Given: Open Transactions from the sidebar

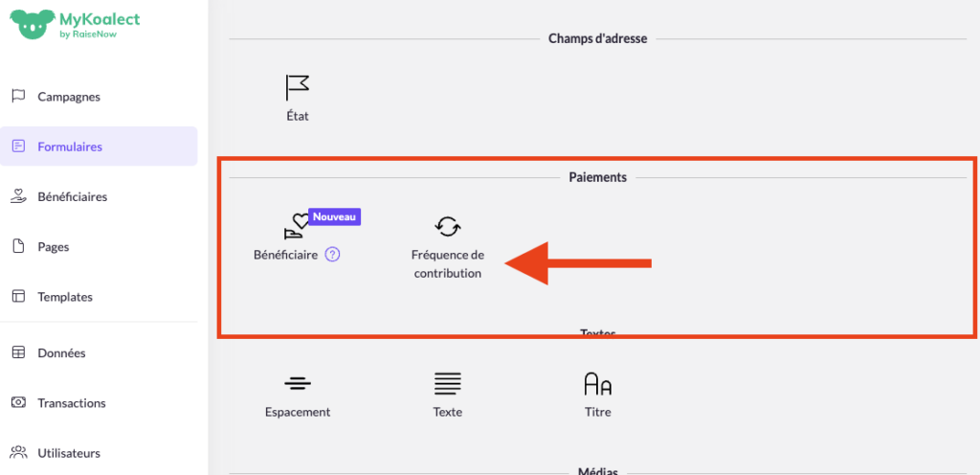Looking at the screenshot, I should pyautogui.click(x=71, y=403).
